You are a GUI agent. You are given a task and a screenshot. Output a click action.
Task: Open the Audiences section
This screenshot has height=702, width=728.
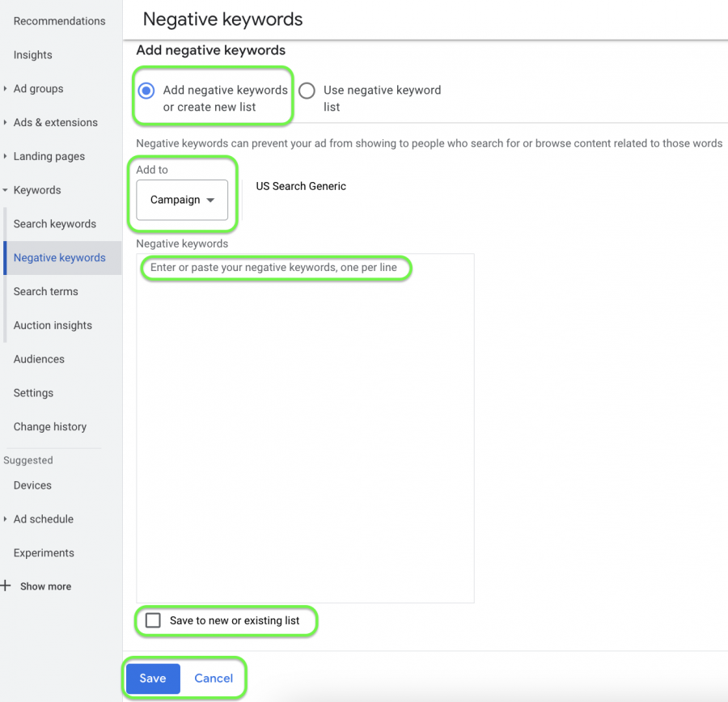[39, 358]
